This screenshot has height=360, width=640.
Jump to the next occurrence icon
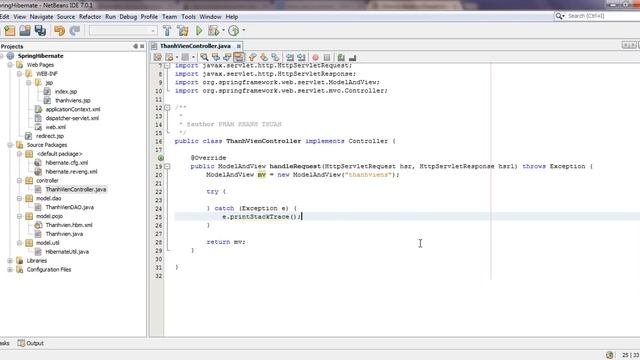click(227, 58)
